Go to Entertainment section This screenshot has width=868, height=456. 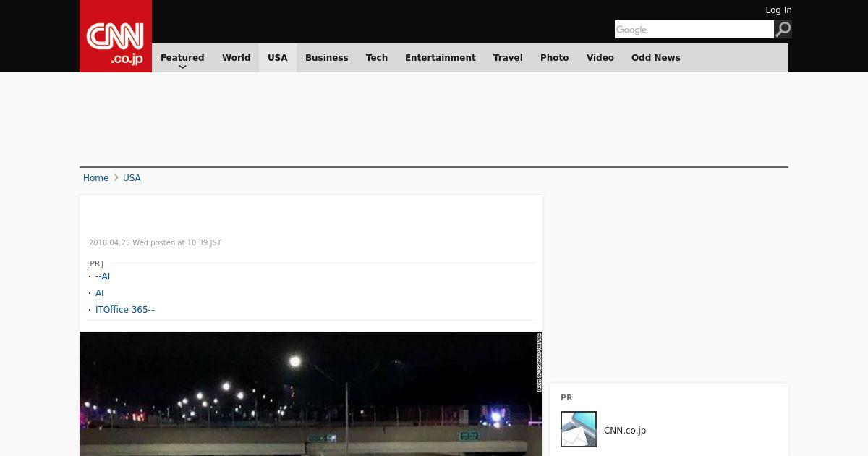[441, 58]
